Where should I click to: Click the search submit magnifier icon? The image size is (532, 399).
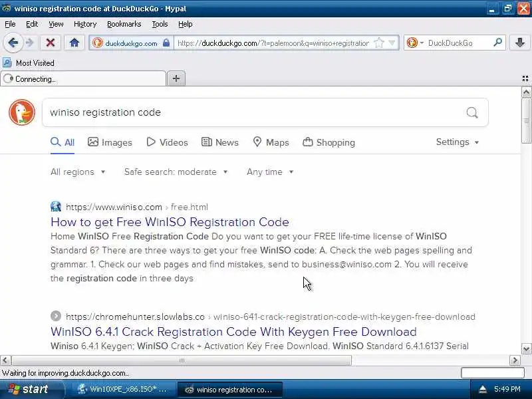click(x=472, y=112)
